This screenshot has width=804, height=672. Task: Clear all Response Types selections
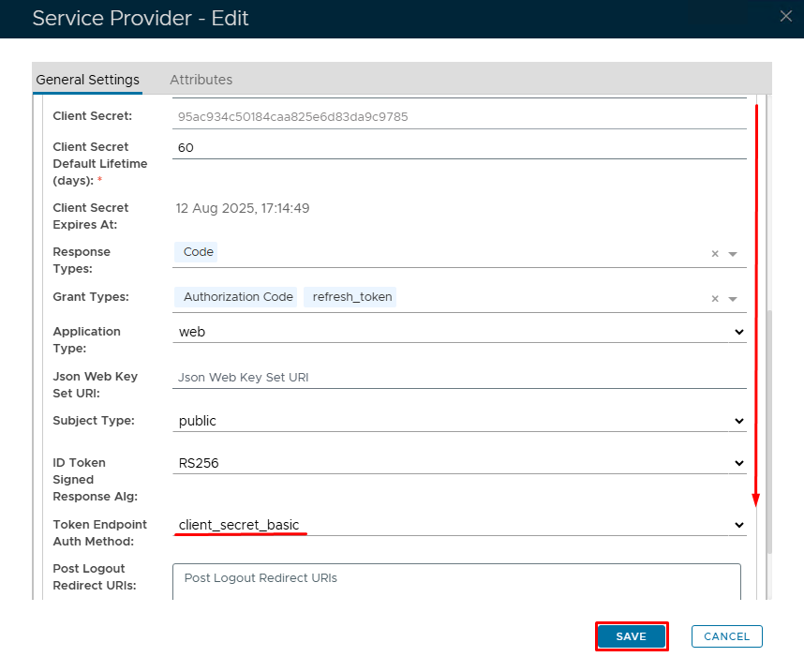pyautogui.click(x=715, y=254)
